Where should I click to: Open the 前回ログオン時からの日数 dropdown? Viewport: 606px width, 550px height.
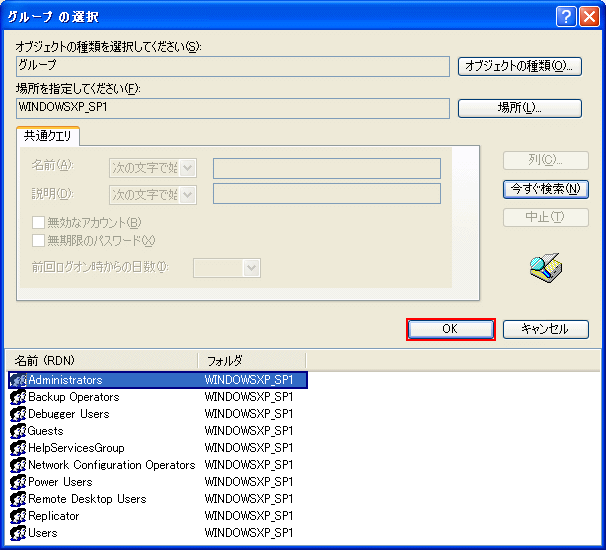tap(252, 268)
